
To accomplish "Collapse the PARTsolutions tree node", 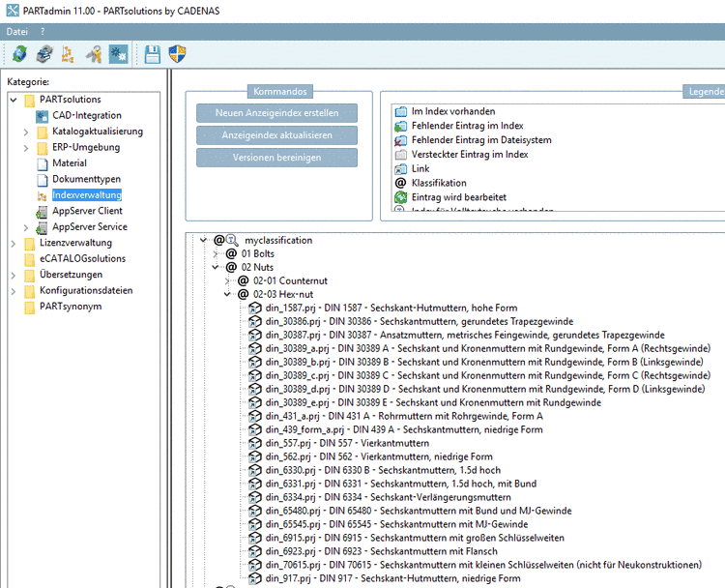I will point(14,100).
